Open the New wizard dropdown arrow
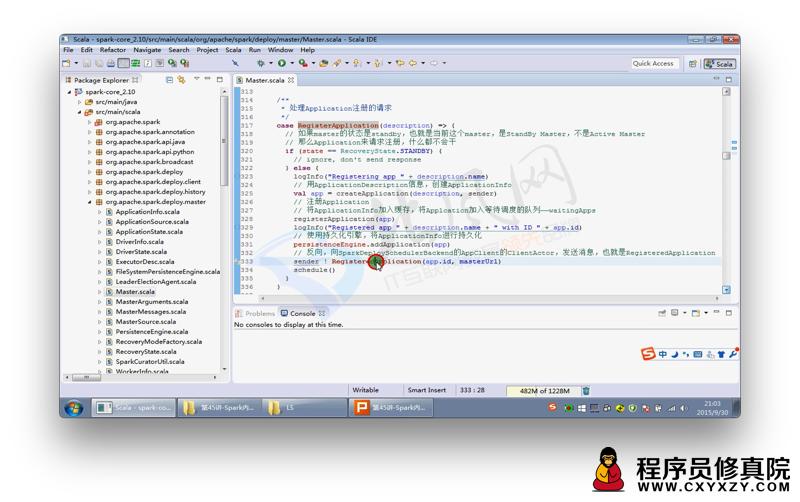 76,63
